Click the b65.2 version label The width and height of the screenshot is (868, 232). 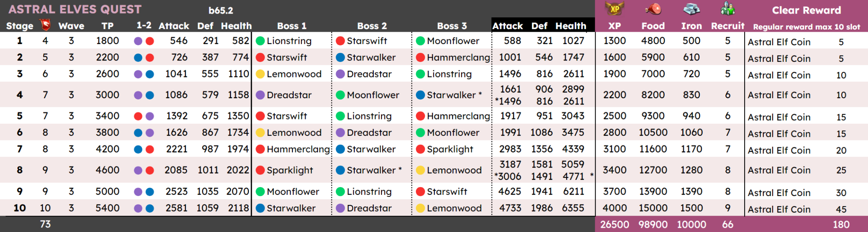point(221,11)
